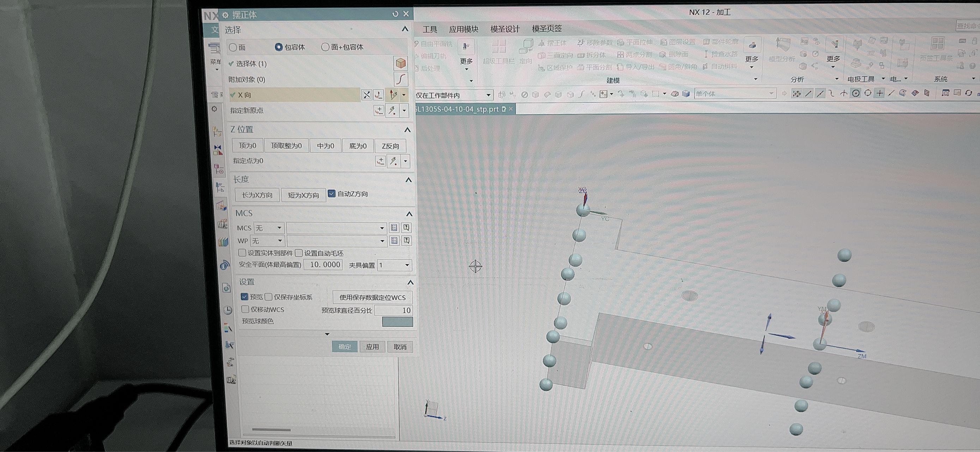Click the 确定 button

(345, 347)
